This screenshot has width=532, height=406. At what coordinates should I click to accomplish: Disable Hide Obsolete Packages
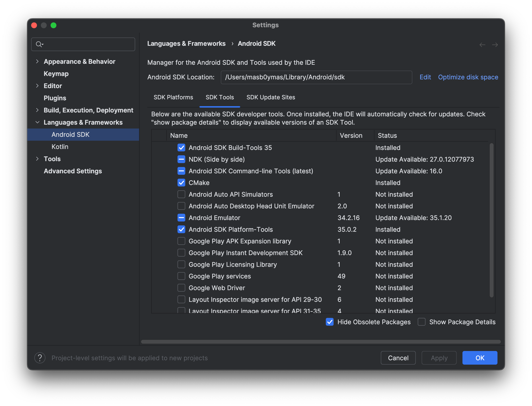330,322
